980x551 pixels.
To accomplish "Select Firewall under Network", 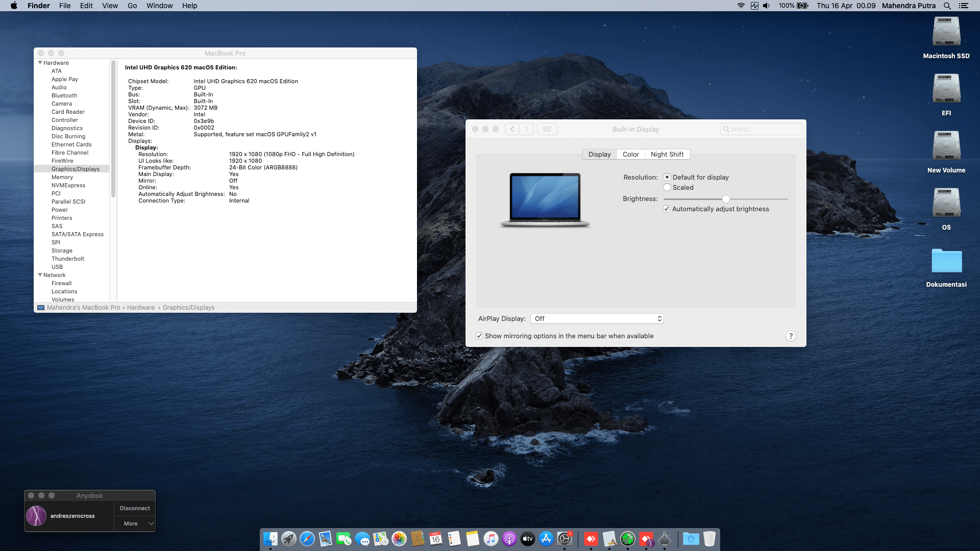I will pyautogui.click(x=61, y=283).
